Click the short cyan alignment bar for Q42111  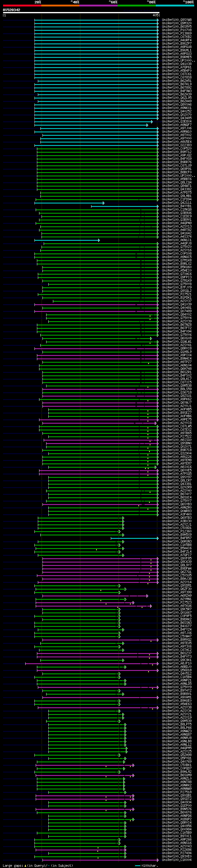click(69, 203)
